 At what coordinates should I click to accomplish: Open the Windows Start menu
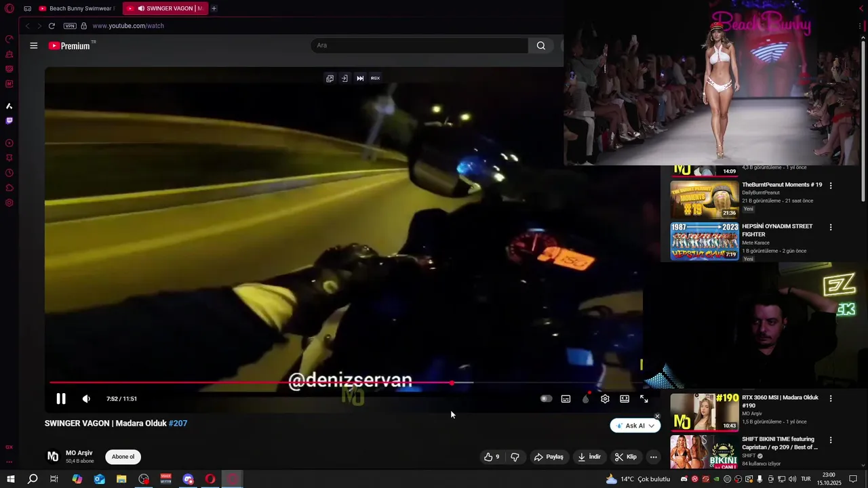point(10,479)
